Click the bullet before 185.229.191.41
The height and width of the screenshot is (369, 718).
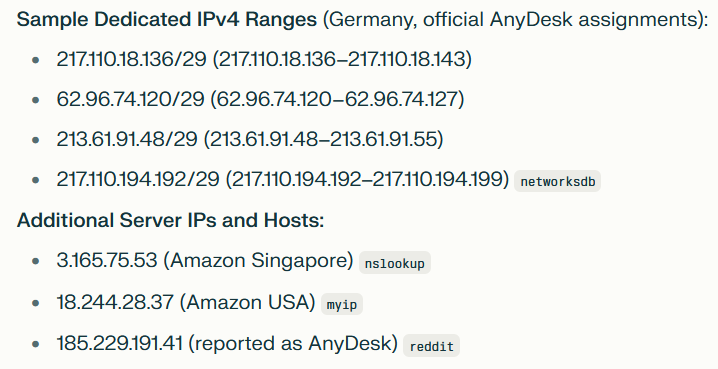click(36, 344)
